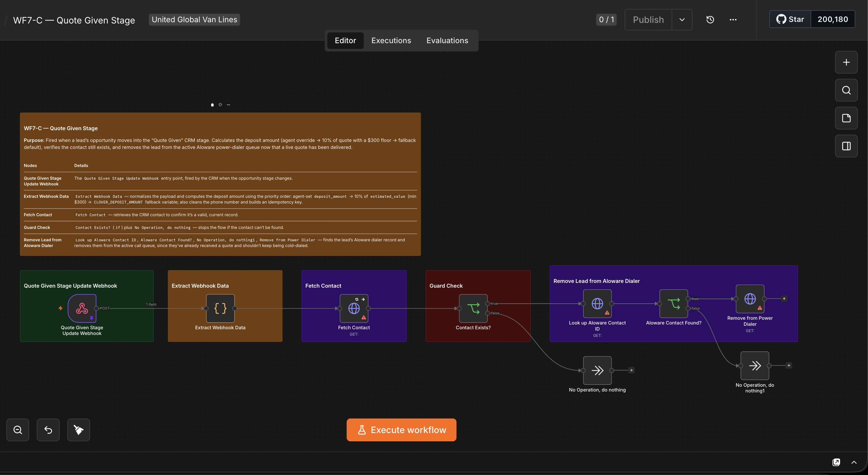
Task: Open the sticky note's three-dot options
Action: pos(228,105)
